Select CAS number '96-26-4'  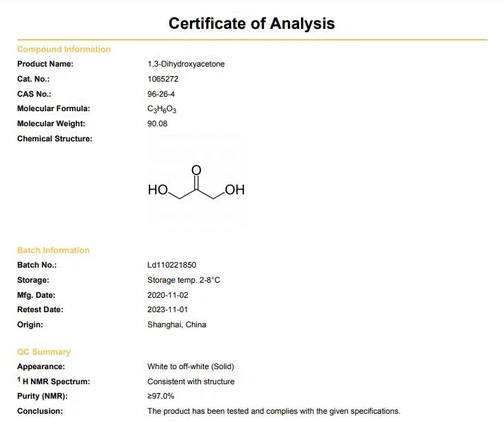tap(161, 94)
